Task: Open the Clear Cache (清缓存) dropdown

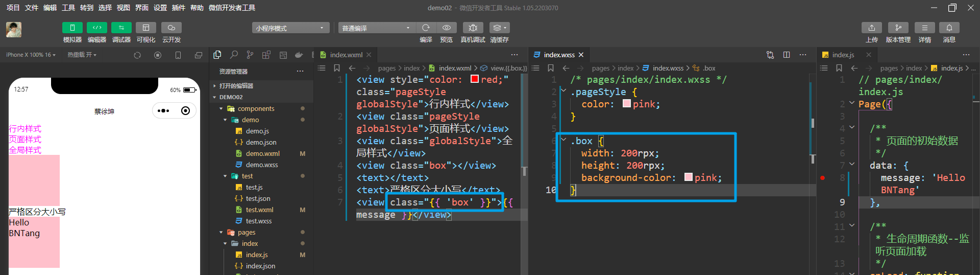Action: tap(500, 28)
